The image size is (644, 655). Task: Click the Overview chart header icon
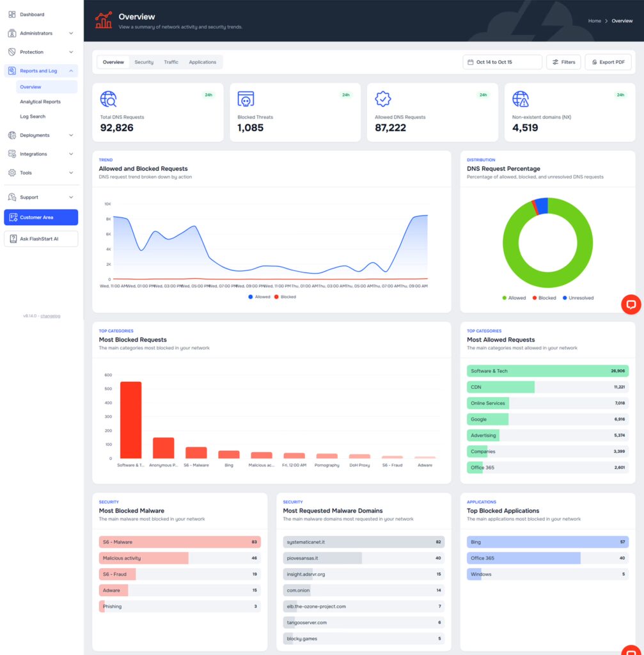[103, 20]
